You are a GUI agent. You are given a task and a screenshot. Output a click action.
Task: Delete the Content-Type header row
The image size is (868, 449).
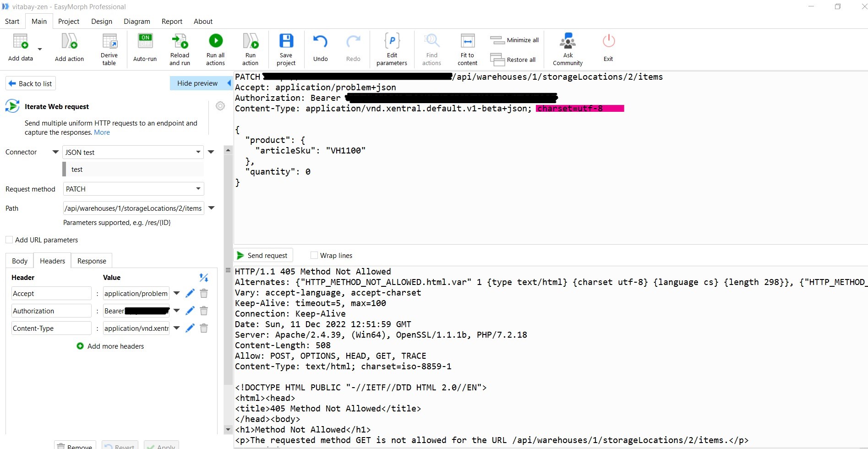tap(204, 328)
